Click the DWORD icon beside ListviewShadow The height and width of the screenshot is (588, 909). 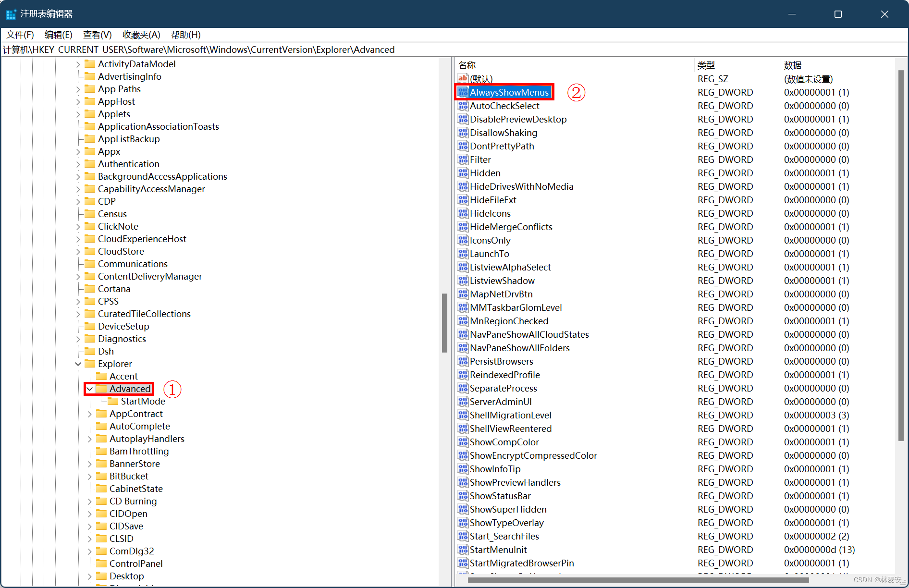point(463,281)
